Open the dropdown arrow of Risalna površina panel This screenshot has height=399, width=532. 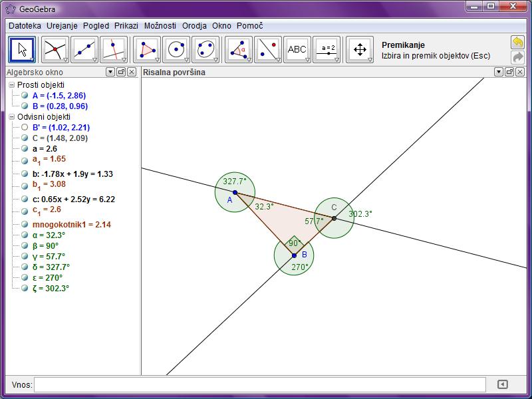click(x=498, y=72)
